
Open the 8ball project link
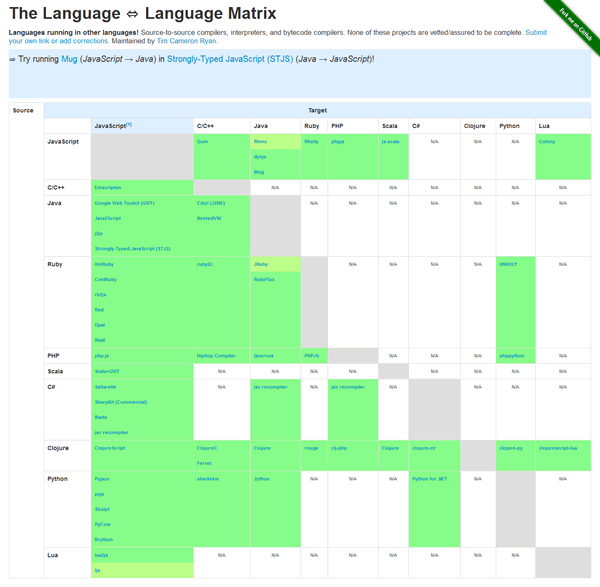(100, 340)
